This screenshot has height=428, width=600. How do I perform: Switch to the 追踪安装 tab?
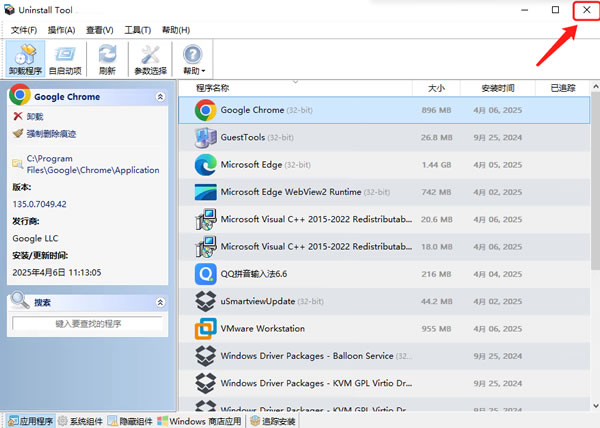click(273, 421)
